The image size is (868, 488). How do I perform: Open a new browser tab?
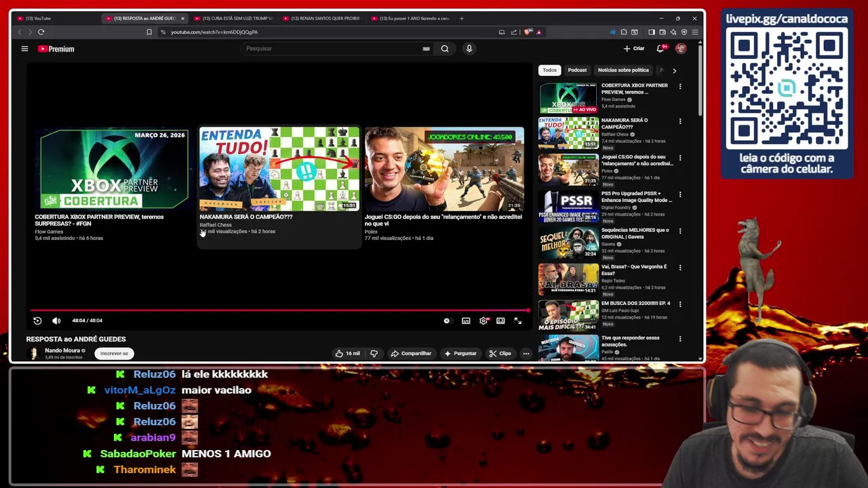[x=462, y=18]
